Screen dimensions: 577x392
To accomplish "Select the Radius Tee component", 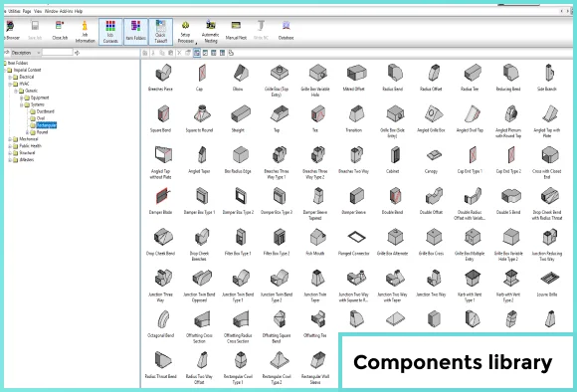I will (x=470, y=78).
